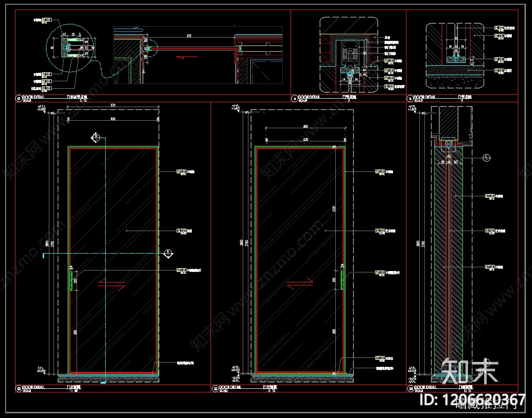The height and width of the screenshot is (418, 532).
Task: Pick the green door handle in elevation 03
Action: pyautogui.click(x=342, y=280)
